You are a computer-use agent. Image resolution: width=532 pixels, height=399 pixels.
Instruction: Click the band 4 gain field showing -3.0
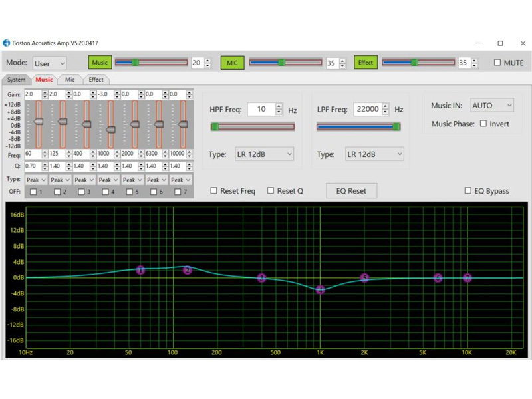tap(105, 94)
